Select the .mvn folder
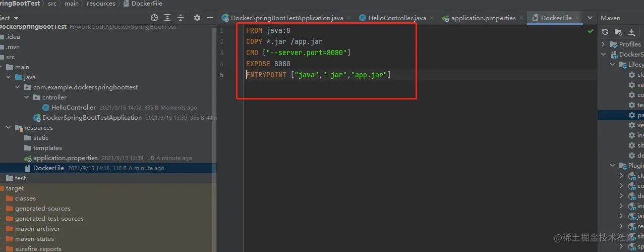 pos(13,47)
